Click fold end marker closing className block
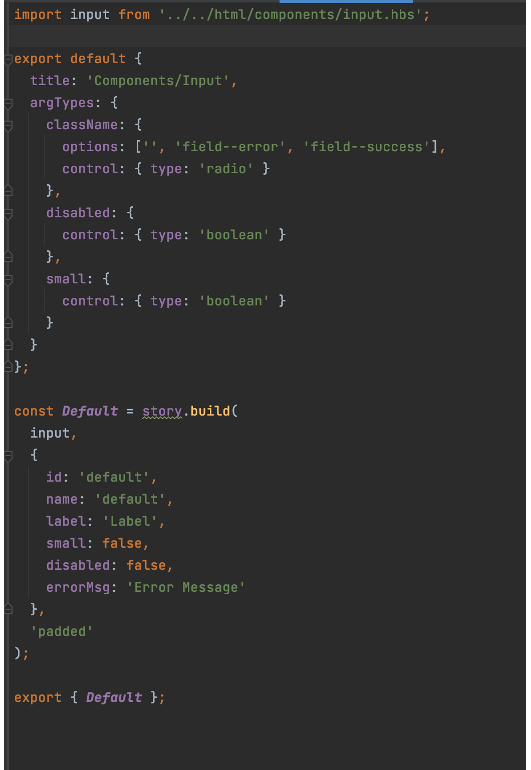This screenshot has height=770, width=531. (8, 191)
